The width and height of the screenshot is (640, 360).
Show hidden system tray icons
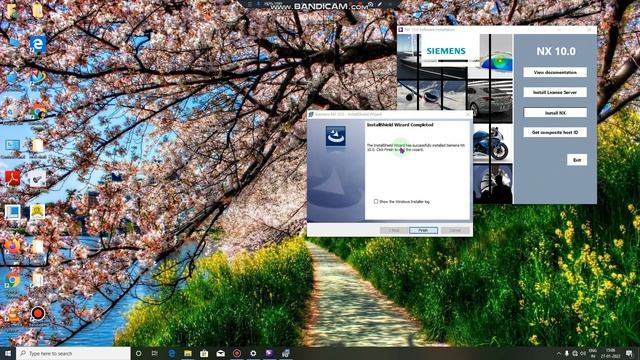click(559, 353)
